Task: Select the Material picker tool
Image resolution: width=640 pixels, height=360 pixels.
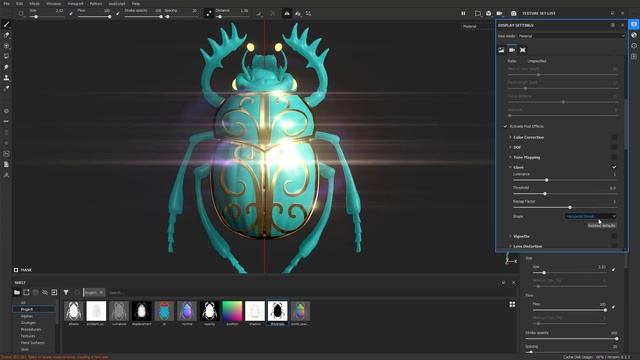Action: [x=6, y=88]
